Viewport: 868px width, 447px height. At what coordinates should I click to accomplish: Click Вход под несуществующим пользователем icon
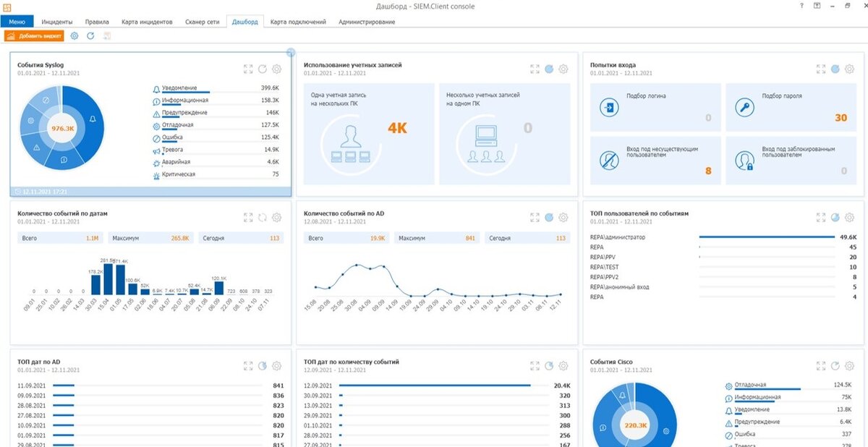click(x=610, y=160)
